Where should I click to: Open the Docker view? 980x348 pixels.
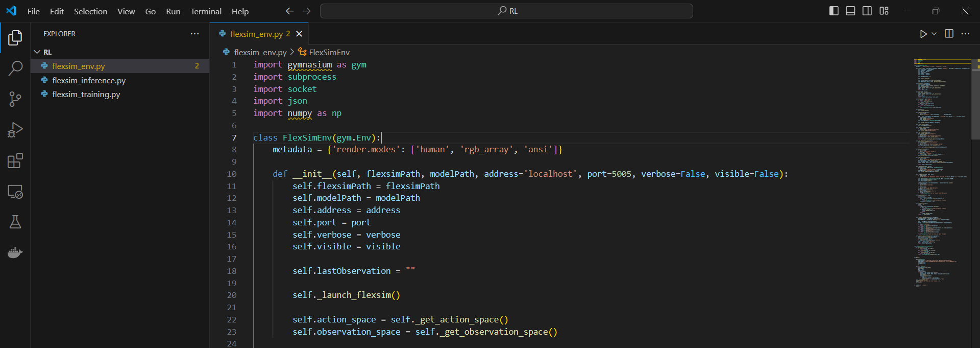tap(15, 253)
